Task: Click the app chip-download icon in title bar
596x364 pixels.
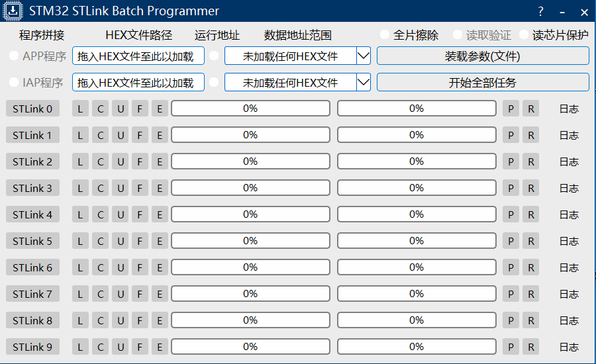Action: pyautogui.click(x=13, y=11)
